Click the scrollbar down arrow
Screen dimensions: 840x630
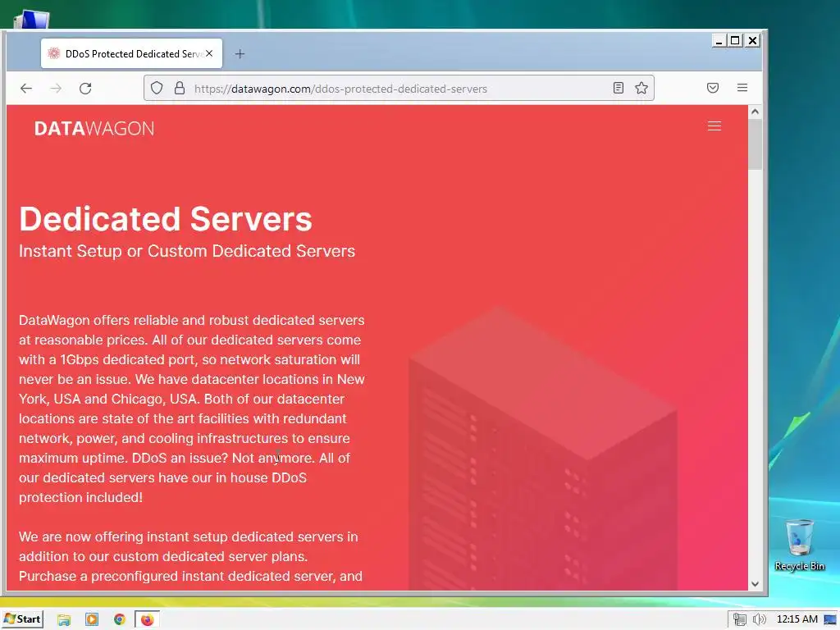point(755,584)
